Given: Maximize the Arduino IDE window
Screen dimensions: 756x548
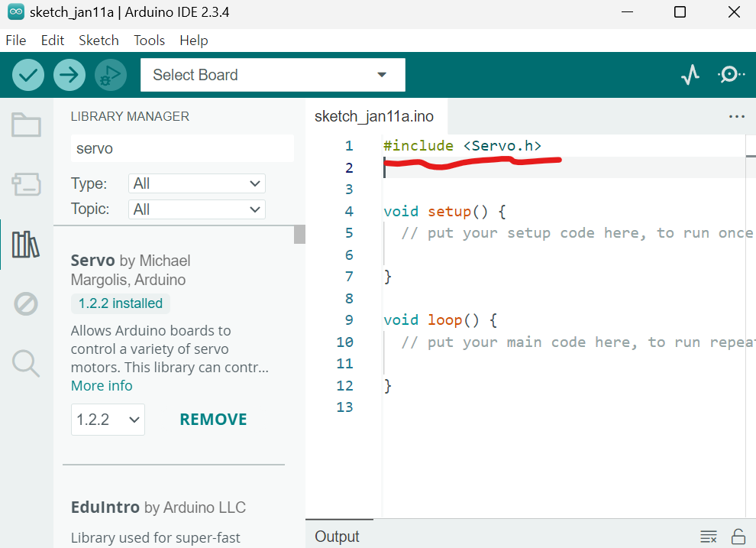Looking at the screenshot, I should click(680, 12).
